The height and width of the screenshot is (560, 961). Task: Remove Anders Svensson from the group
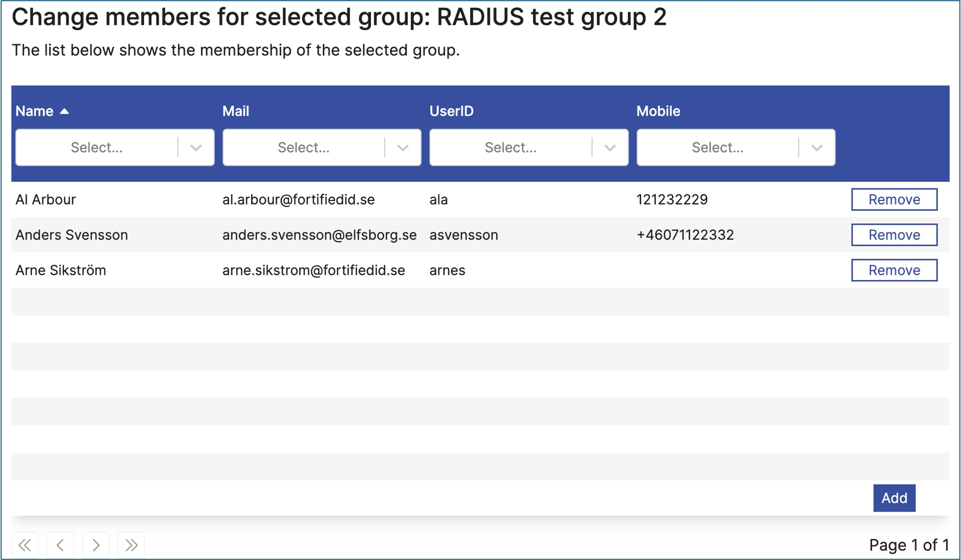click(894, 235)
